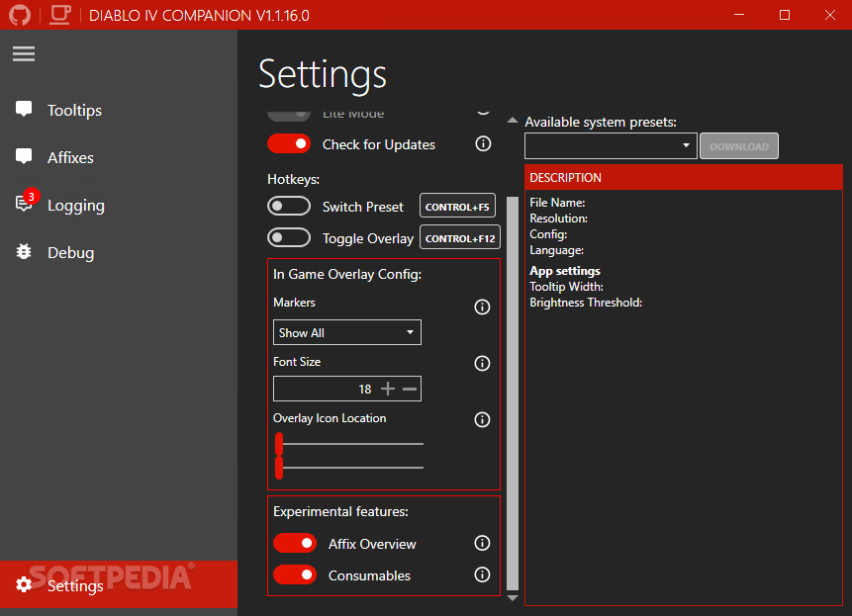Open the GitHub link icon
The image size is (852, 616).
pyautogui.click(x=20, y=15)
